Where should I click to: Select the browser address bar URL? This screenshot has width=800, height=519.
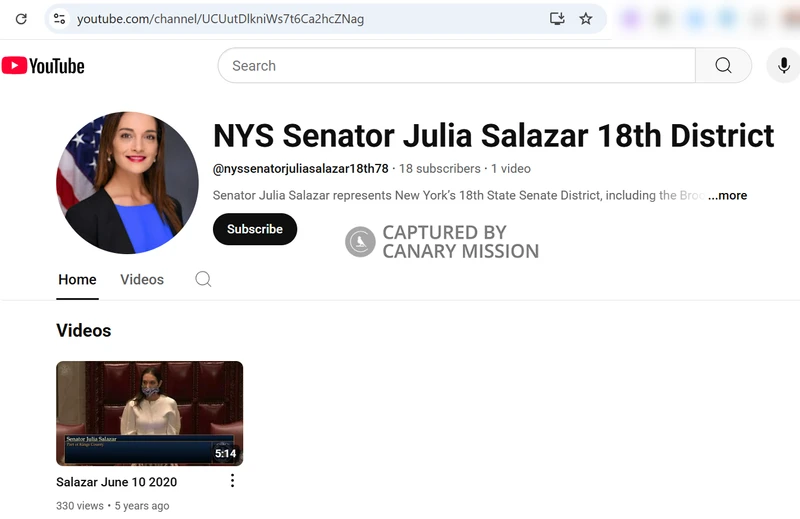[220, 19]
